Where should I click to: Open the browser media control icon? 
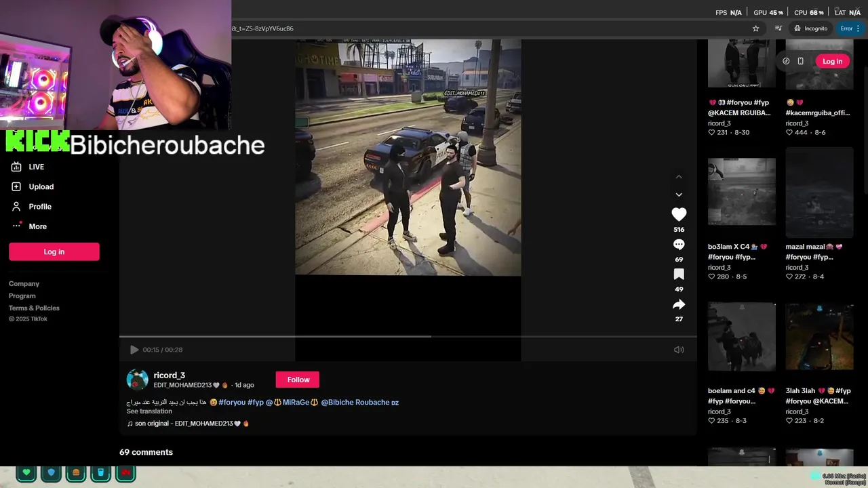[x=778, y=28]
